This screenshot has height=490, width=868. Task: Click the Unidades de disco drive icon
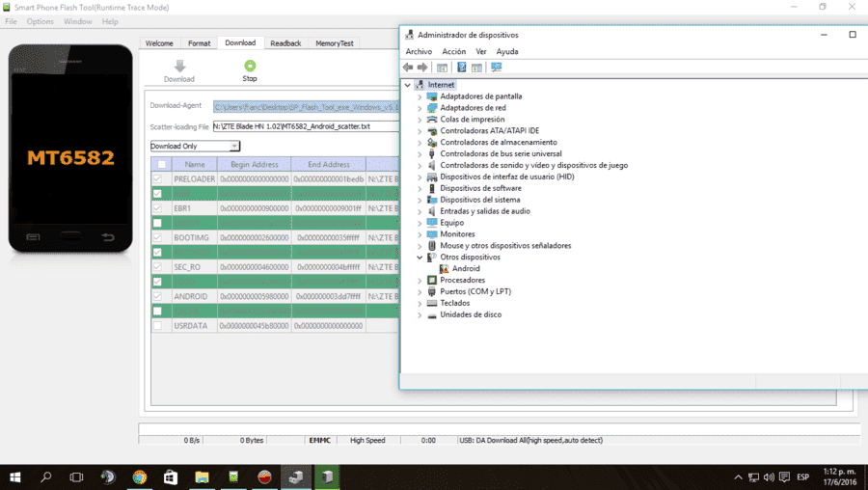coord(432,314)
